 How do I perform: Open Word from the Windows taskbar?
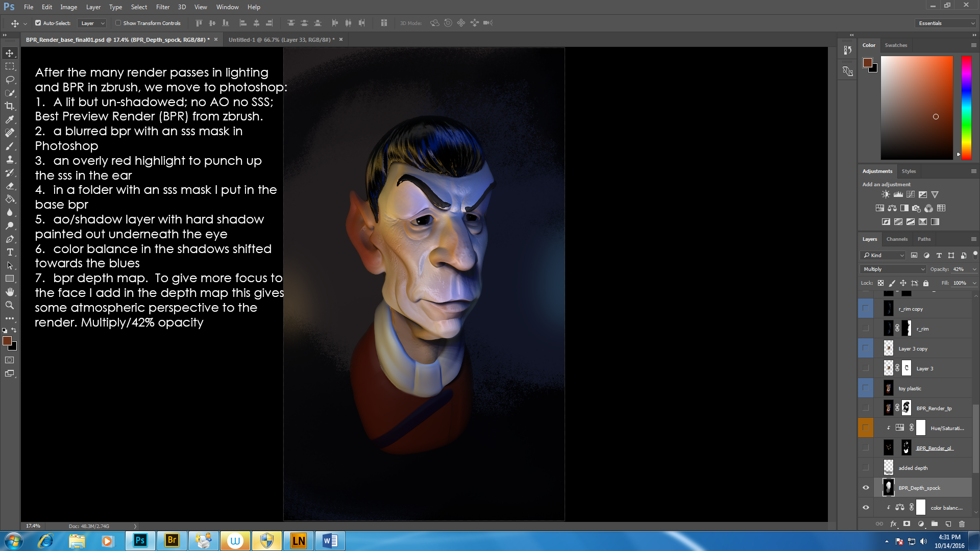click(x=330, y=540)
